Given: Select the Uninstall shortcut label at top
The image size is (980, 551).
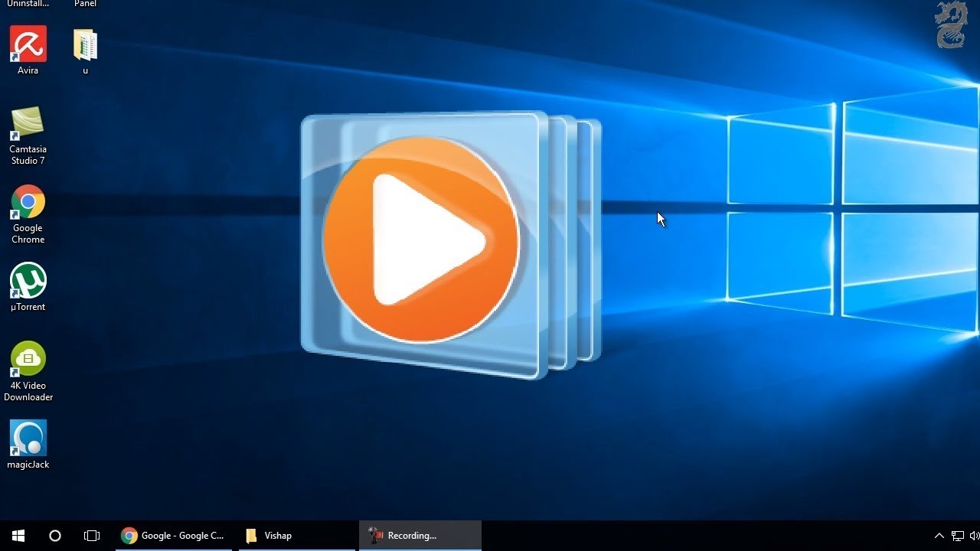Looking at the screenshot, I should 28,4.
